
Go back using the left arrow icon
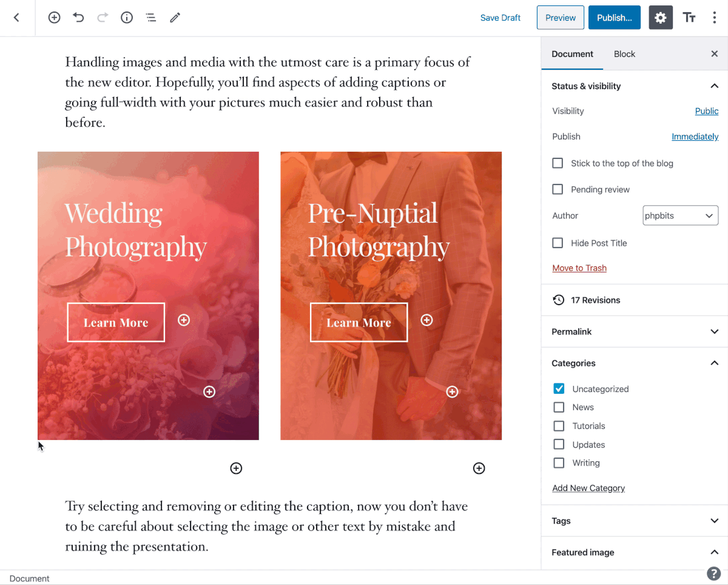16,18
